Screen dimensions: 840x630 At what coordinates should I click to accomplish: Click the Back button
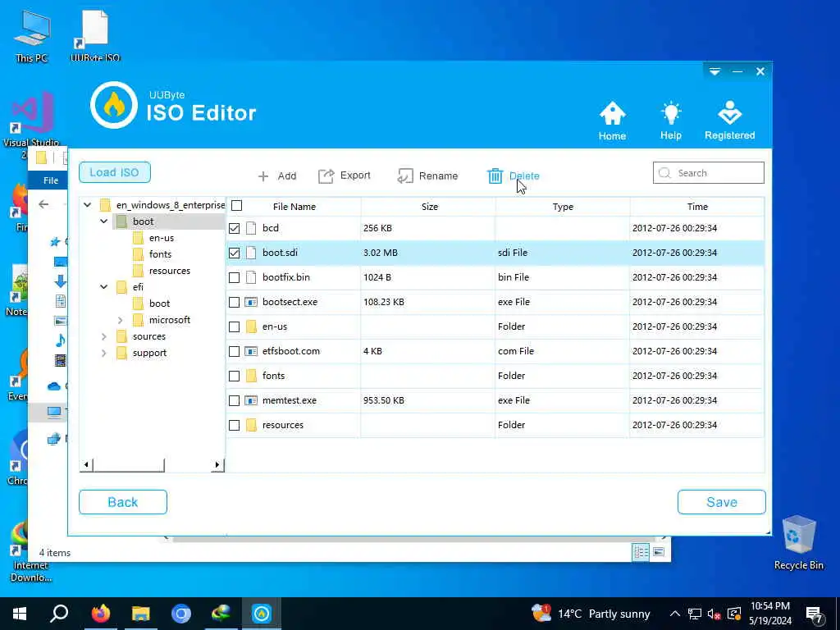123,502
